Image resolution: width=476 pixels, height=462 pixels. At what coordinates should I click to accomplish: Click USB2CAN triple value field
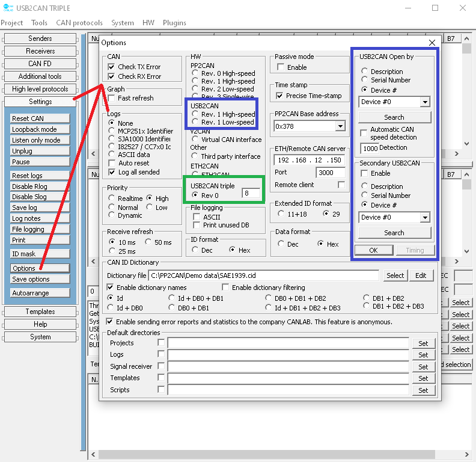251,193
